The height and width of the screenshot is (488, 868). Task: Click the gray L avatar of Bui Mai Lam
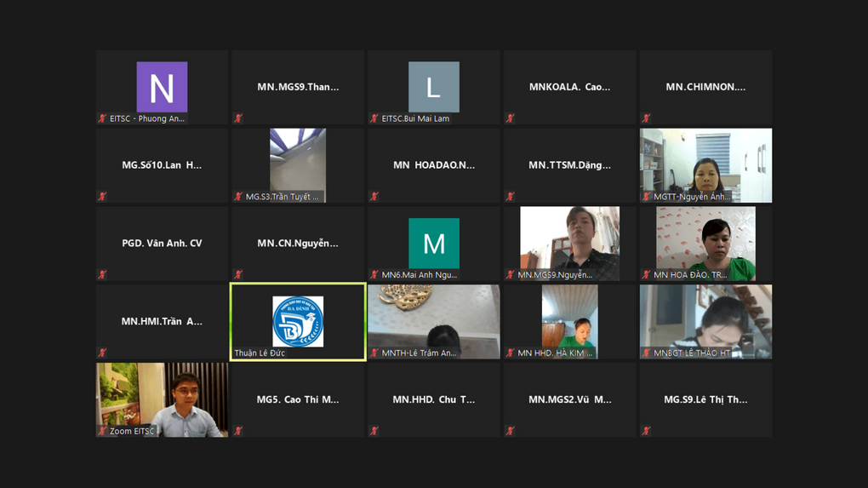[x=433, y=87]
